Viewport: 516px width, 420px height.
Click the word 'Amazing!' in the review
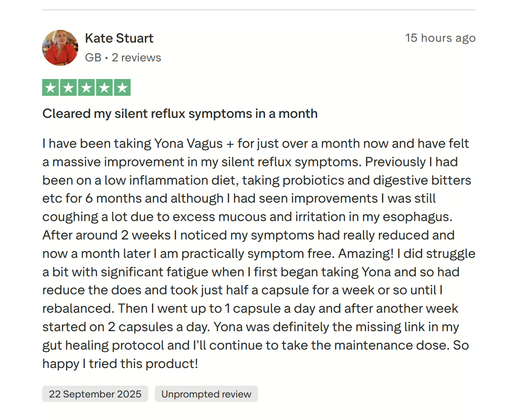[366, 254]
